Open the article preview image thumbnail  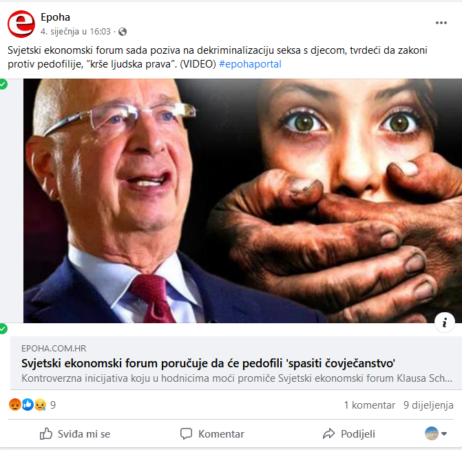[x=242, y=201]
